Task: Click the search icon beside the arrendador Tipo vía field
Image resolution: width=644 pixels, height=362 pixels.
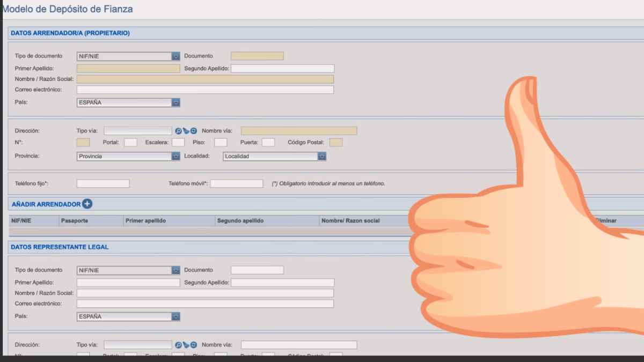Action: click(x=179, y=131)
